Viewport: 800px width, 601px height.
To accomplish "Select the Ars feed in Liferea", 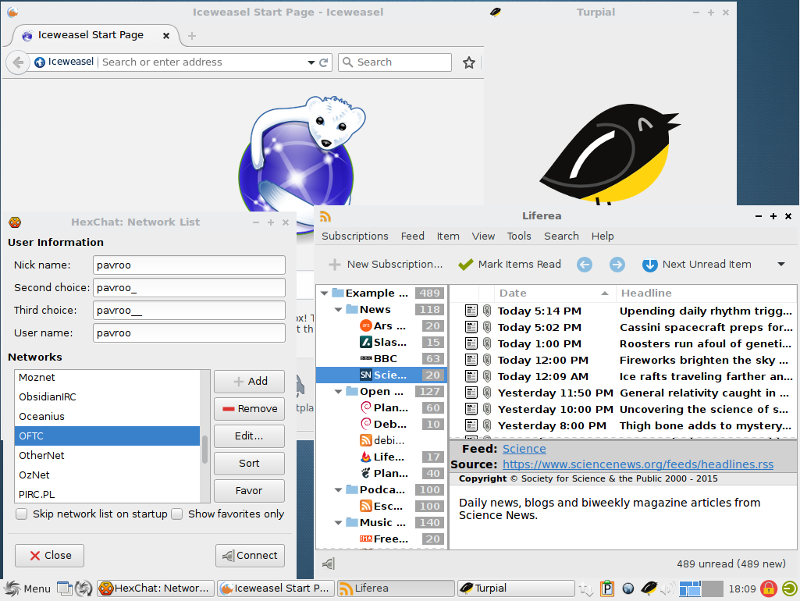I will coord(381,326).
